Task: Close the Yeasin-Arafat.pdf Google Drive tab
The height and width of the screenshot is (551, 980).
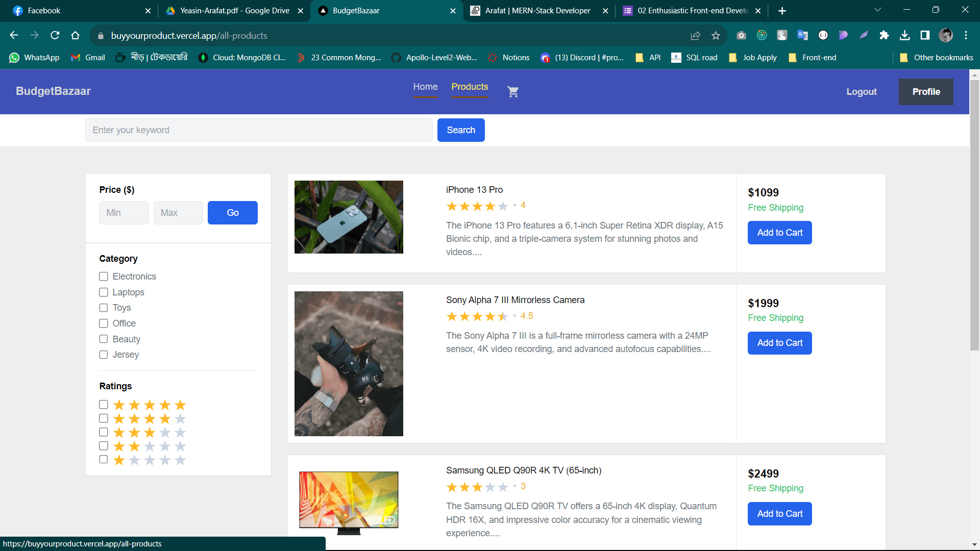Action: coord(301,11)
